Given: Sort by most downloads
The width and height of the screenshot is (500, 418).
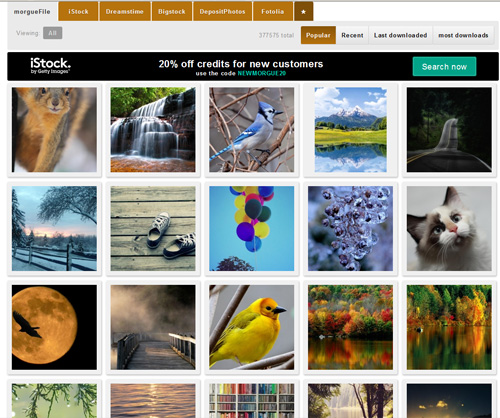Looking at the screenshot, I should (463, 35).
